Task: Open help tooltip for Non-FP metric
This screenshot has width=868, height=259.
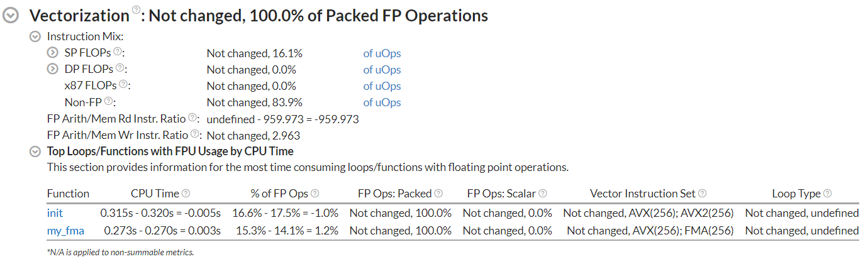Action: (109, 101)
